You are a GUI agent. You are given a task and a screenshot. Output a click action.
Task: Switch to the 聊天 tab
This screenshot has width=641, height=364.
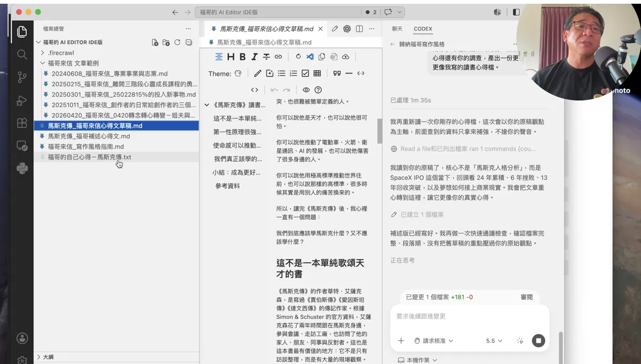(397, 29)
